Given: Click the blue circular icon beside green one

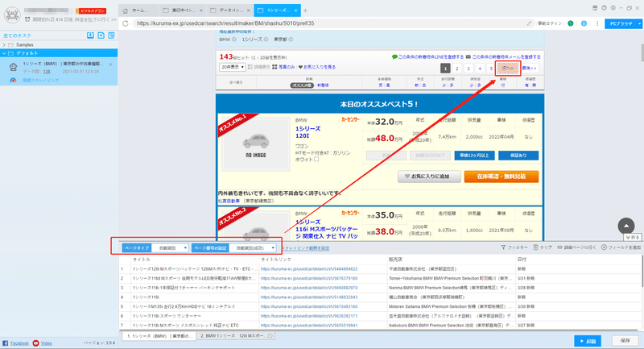Looking at the screenshot, I should (584, 23).
